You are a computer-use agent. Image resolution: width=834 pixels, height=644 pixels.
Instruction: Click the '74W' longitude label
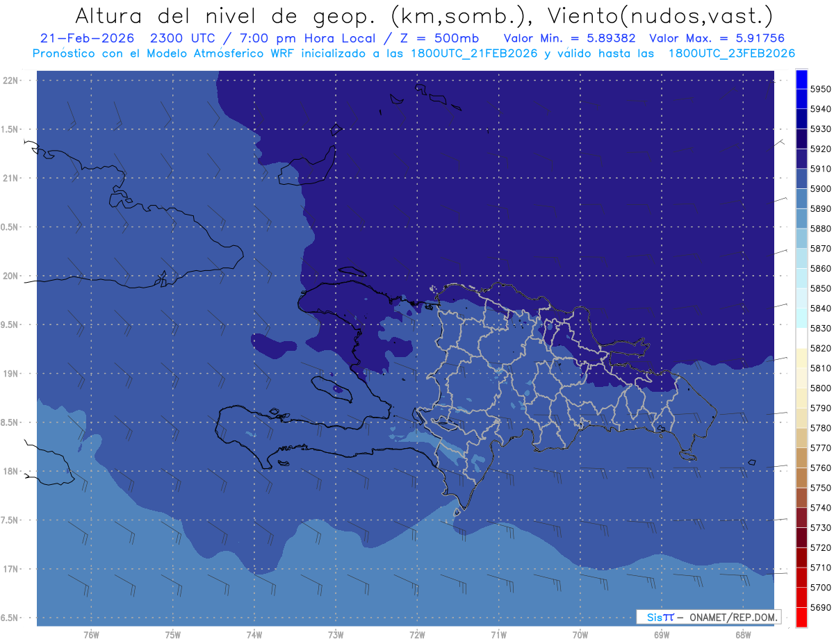254,635
